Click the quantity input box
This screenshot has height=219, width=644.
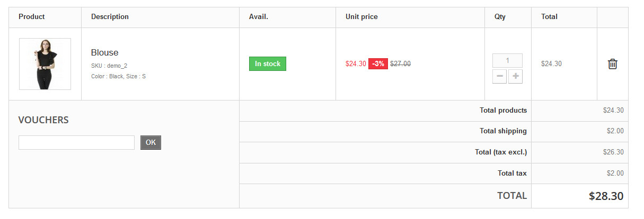point(507,60)
